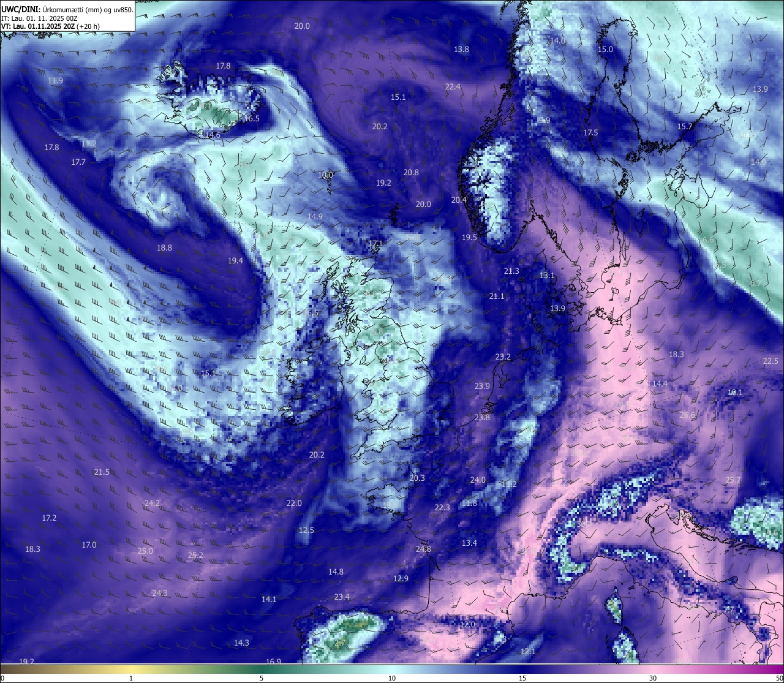Click the 23.9 value label
Viewport: 784px width, 683px height.
[482, 386]
